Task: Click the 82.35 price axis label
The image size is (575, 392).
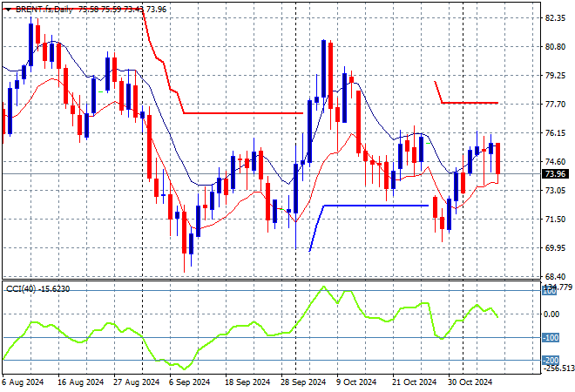Action: pyautogui.click(x=556, y=17)
